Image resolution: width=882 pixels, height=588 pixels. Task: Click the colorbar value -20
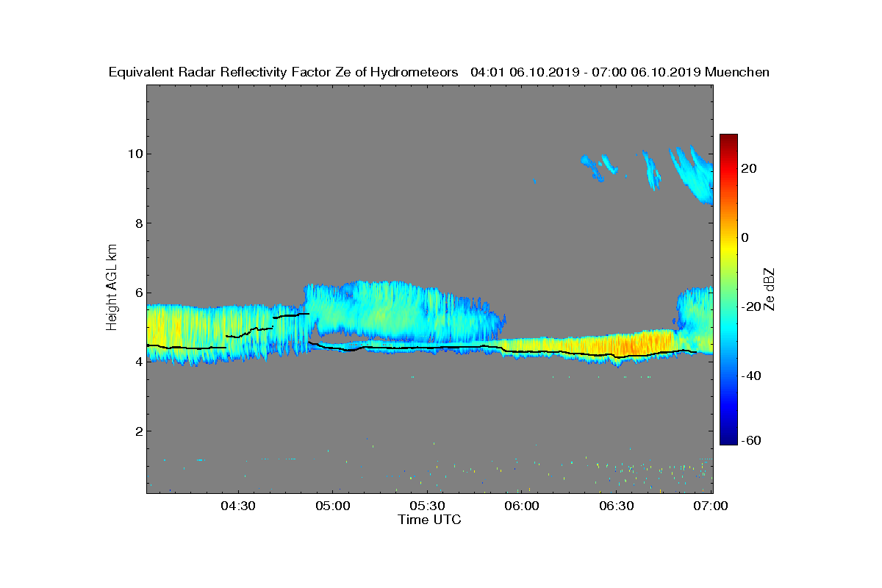point(752,306)
